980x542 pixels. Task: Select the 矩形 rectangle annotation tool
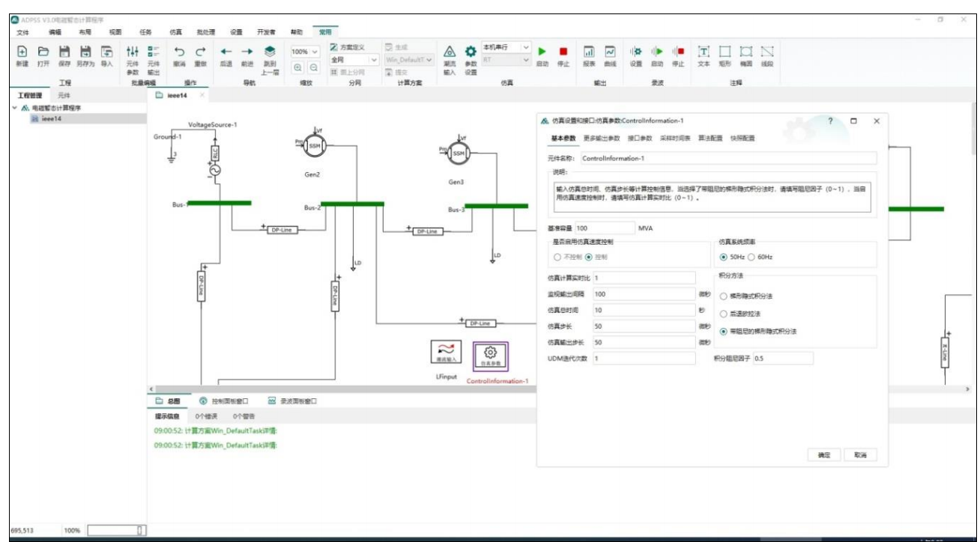(725, 54)
